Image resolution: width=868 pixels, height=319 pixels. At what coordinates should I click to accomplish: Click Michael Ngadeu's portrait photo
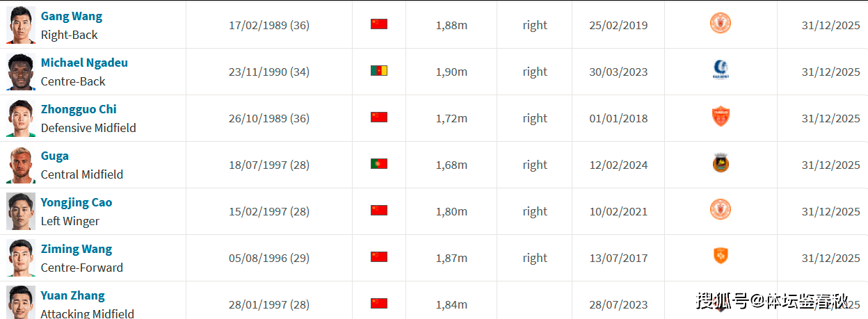(21, 72)
